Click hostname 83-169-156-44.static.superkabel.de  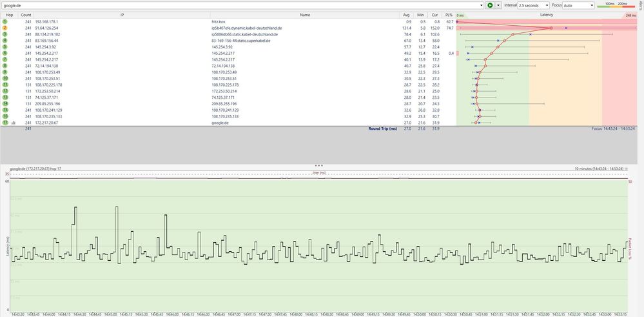242,41
